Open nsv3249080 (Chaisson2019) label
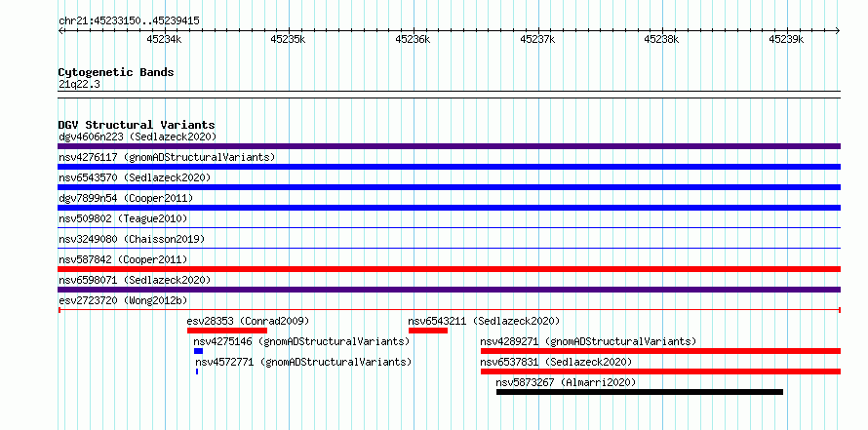This screenshot has width=868, height=430. (x=132, y=239)
